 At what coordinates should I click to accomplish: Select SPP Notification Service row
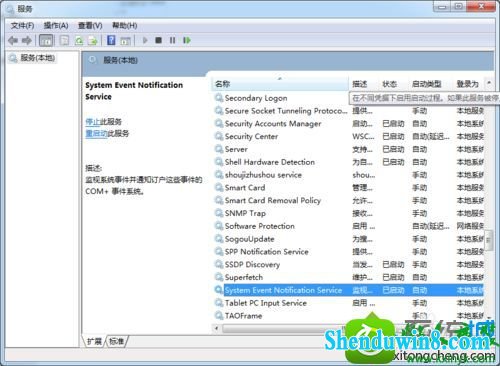(x=349, y=252)
